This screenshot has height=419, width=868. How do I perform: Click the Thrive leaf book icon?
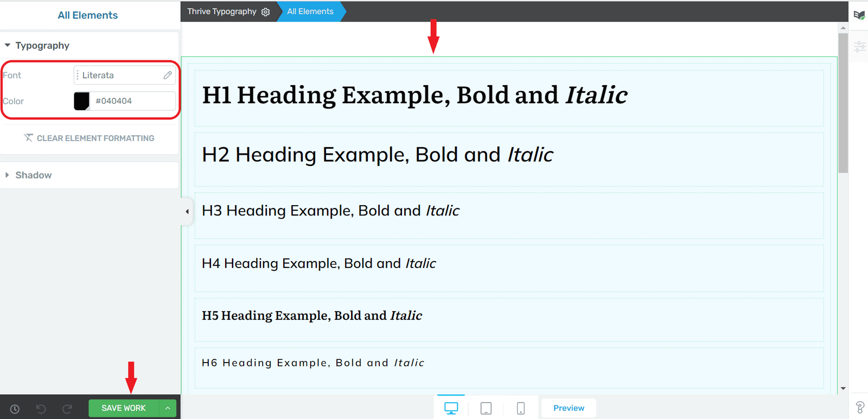pos(859,15)
